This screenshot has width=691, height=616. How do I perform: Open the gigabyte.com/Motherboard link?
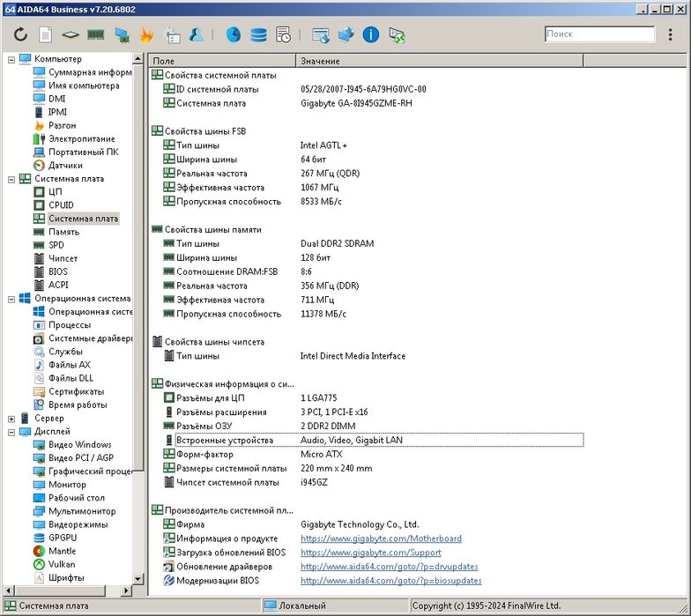point(381,538)
